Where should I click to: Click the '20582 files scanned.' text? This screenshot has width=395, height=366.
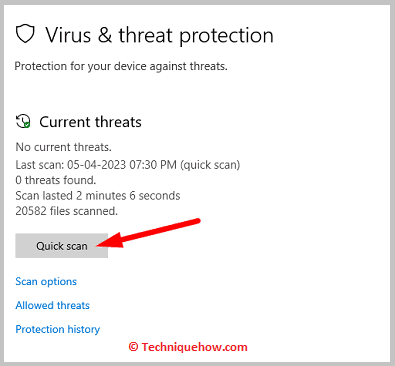(66, 211)
